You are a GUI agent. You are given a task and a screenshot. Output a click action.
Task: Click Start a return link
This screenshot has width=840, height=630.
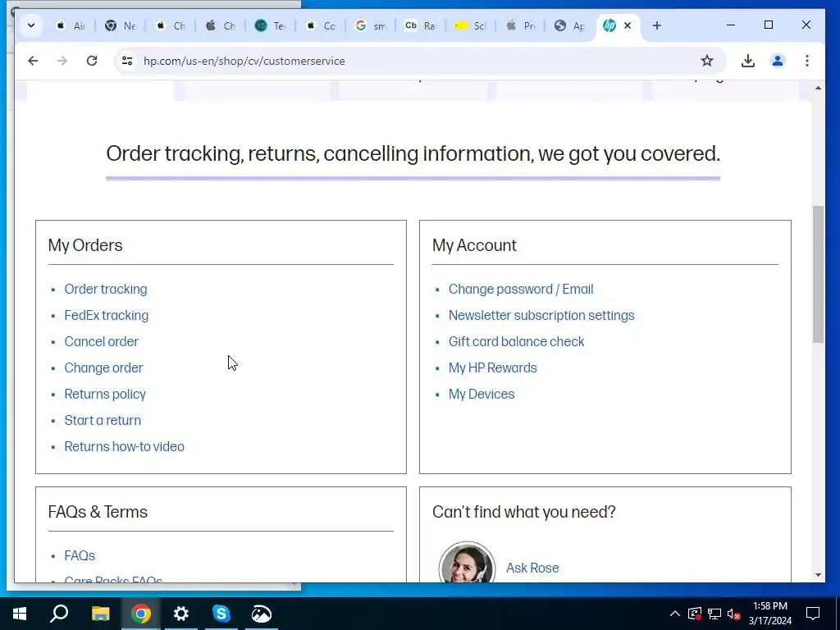click(x=103, y=421)
